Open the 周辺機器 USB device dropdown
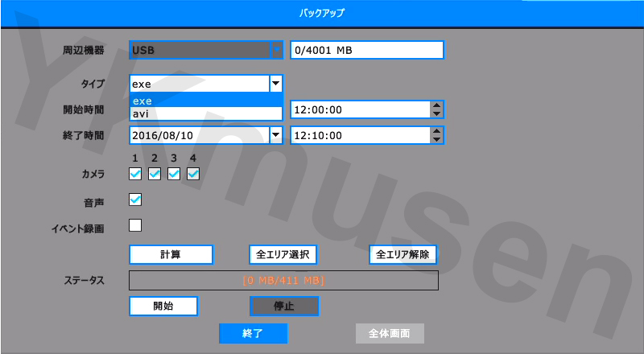The height and width of the screenshot is (354, 644). click(206, 50)
